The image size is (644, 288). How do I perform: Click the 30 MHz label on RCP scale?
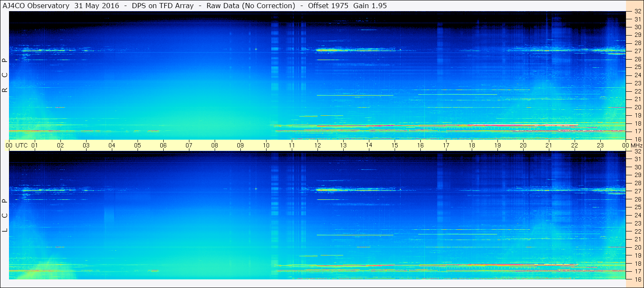point(637,27)
